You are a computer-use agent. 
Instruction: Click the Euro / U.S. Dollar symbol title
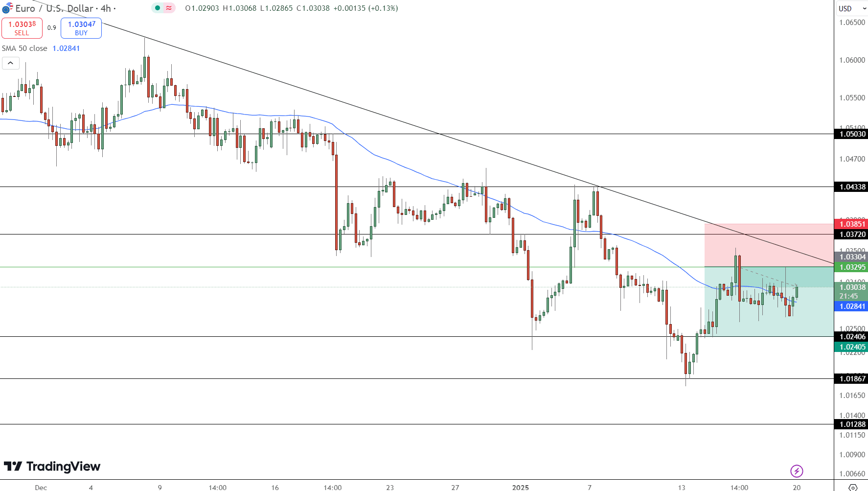[x=54, y=8]
